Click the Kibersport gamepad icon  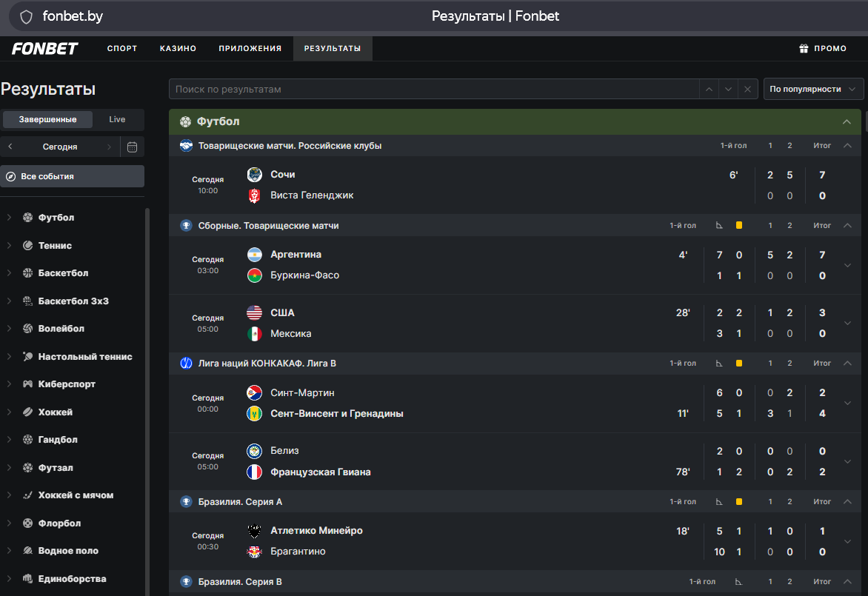[x=27, y=384]
